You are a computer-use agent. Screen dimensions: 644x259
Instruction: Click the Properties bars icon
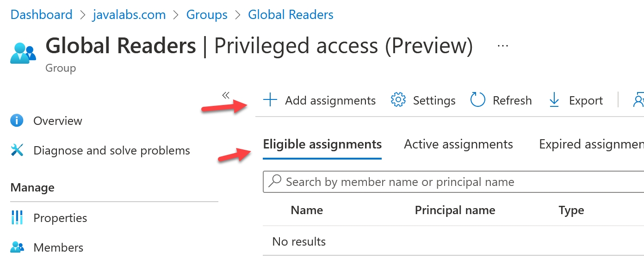[17, 217]
